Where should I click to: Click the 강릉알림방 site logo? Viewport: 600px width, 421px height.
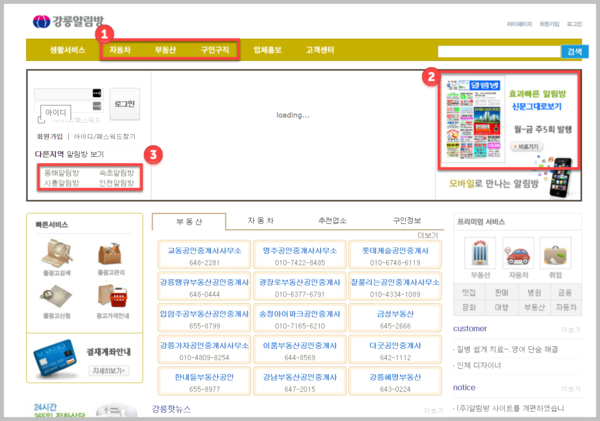68,21
